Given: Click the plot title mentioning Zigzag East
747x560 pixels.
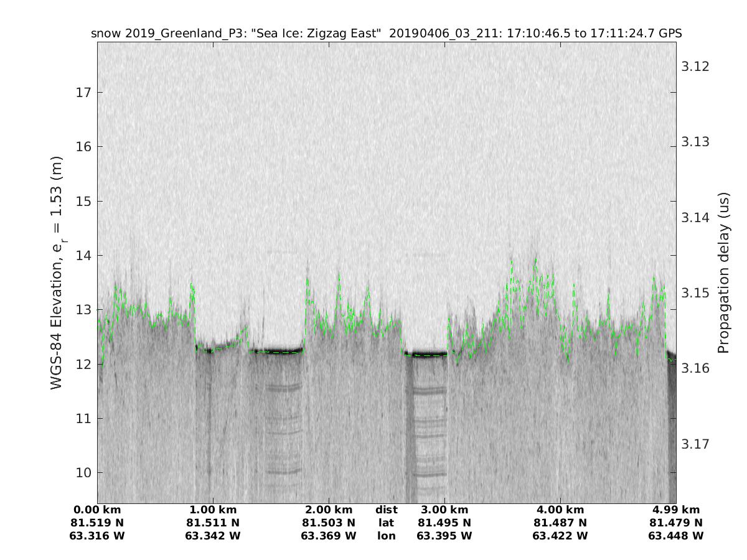Looking at the screenshot, I should [x=386, y=34].
